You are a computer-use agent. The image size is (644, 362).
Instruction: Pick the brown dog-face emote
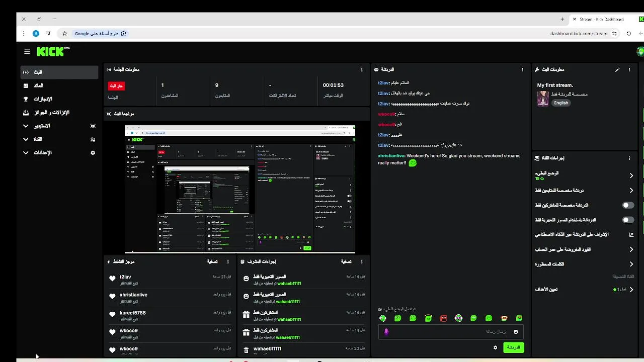[x=504, y=318]
